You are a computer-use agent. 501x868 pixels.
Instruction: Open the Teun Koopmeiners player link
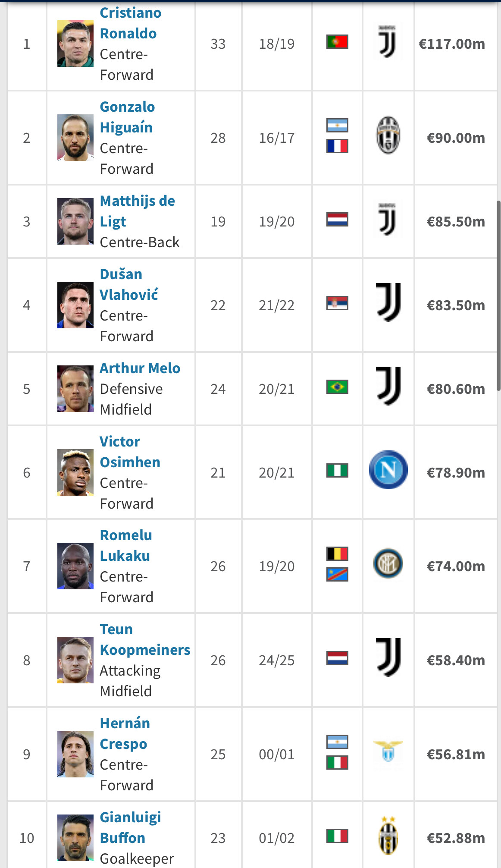pos(144,639)
